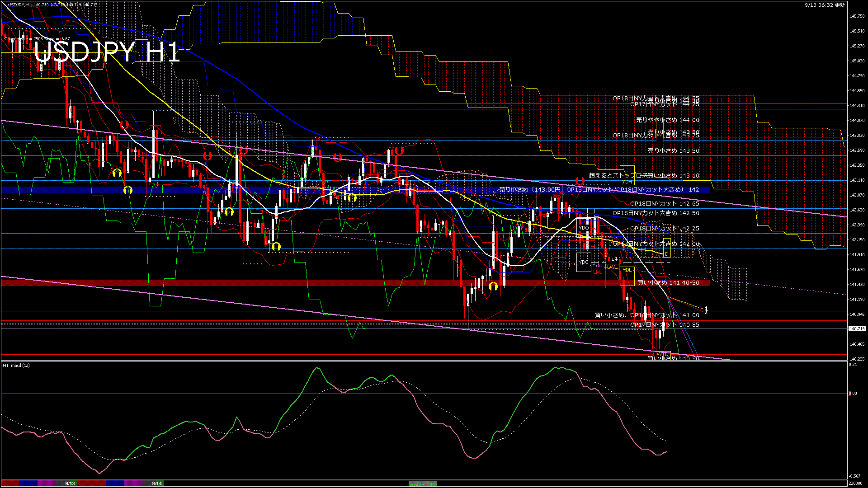868x488 pixels.
Task: Click the 'H1 macd (12)' indicator label
Action: pyautogui.click(x=16, y=365)
